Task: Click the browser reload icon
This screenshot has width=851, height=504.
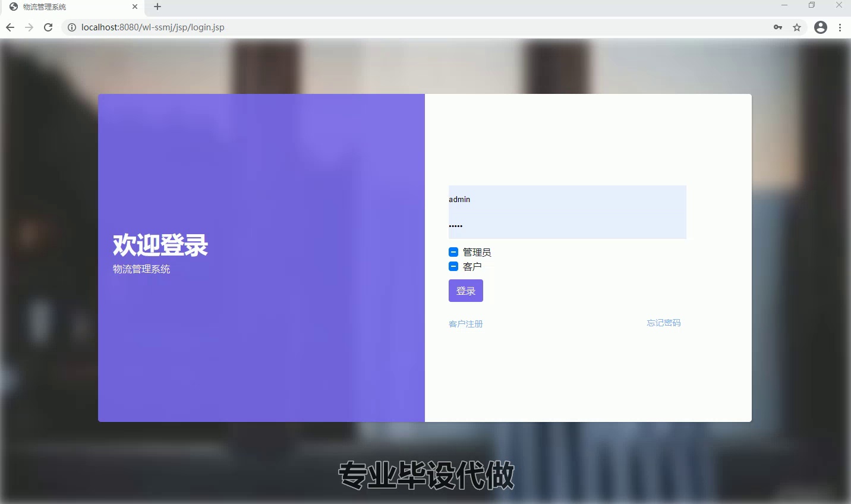Action: [48, 27]
